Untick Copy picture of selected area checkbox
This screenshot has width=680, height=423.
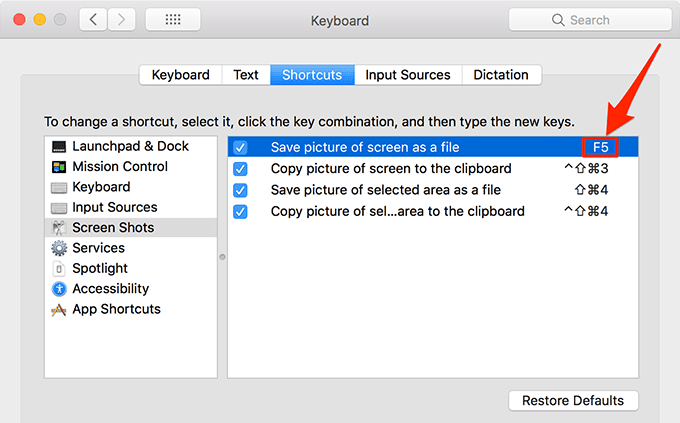pyautogui.click(x=240, y=211)
